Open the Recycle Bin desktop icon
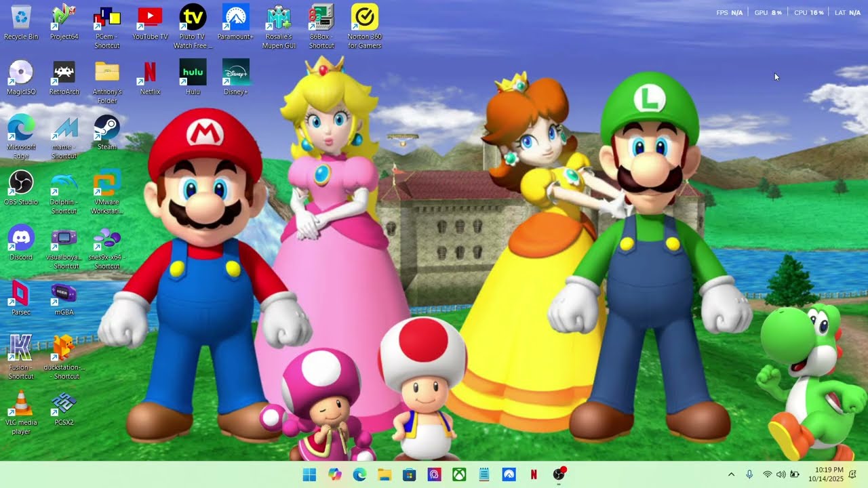868x488 pixels. tap(21, 22)
